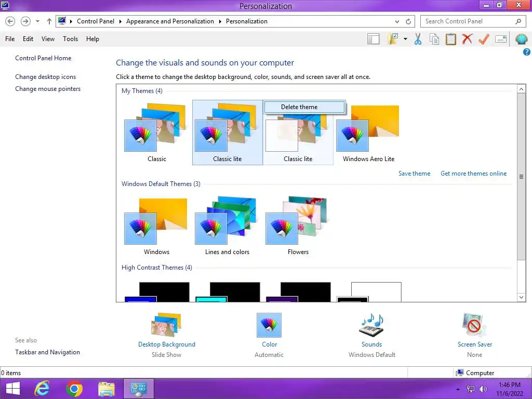The width and height of the screenshot is (532, 399).
Task: Select the highlighted Classic lite theme
Action: tap(228, 132)
